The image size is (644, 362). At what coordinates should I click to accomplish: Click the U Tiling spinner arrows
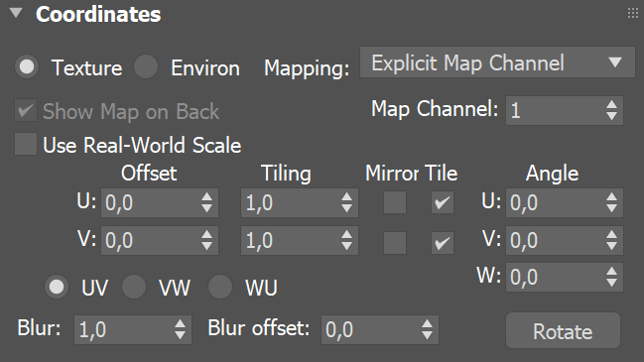[x=346, y=202]
